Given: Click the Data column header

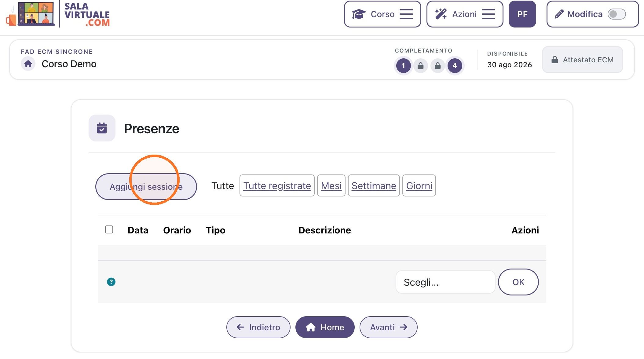Looking at the screenshot, I should 138,230.
